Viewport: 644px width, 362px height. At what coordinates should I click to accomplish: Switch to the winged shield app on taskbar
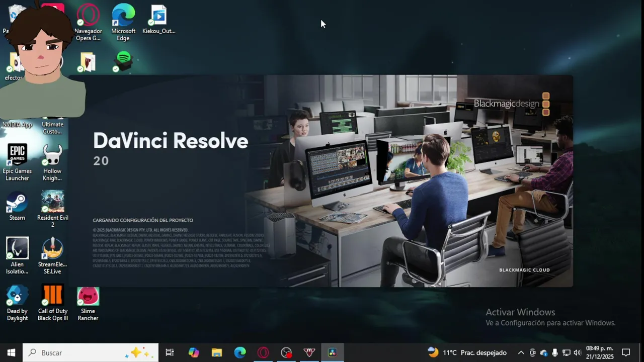tap(309, 352)
